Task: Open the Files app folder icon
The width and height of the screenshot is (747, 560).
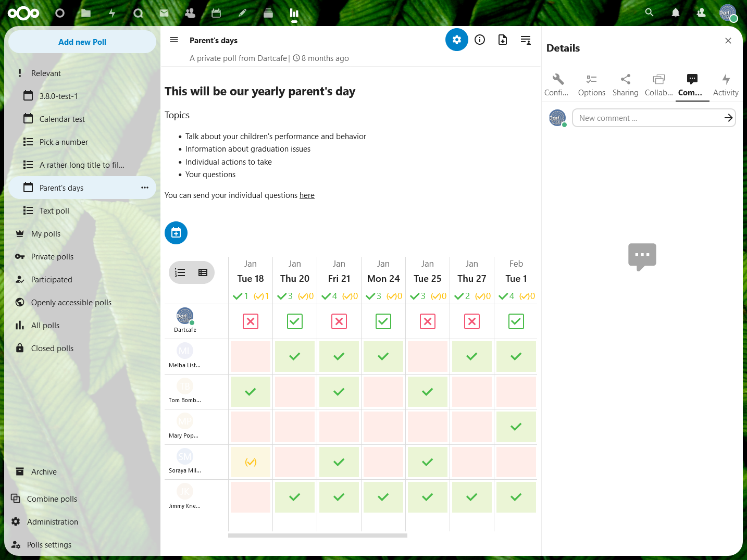Action: pos(86,13)
